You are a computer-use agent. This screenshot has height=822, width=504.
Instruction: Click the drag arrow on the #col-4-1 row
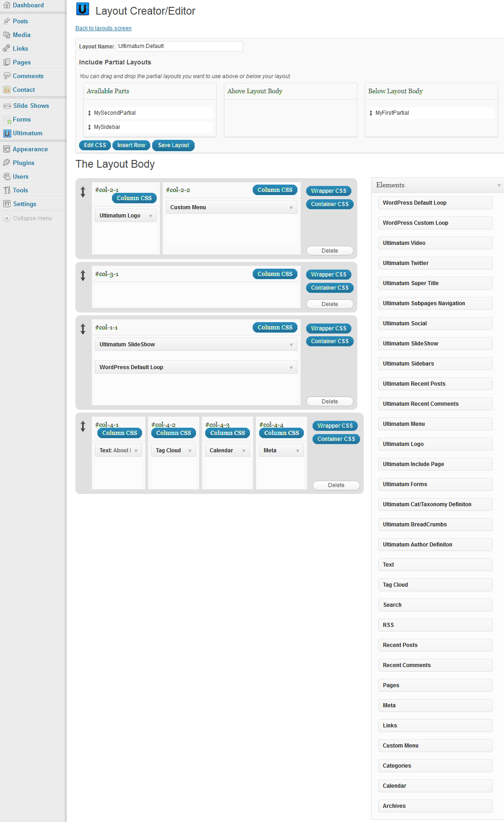83,426
